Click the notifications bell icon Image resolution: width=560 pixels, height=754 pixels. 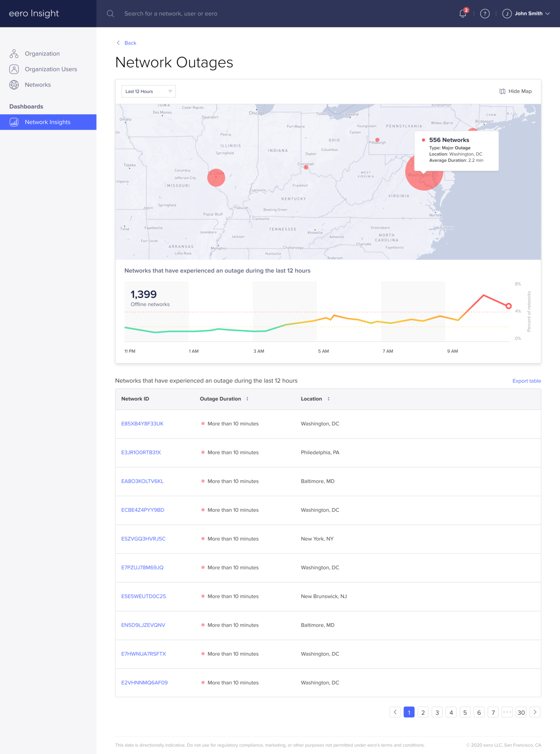(x=462, y=14)
